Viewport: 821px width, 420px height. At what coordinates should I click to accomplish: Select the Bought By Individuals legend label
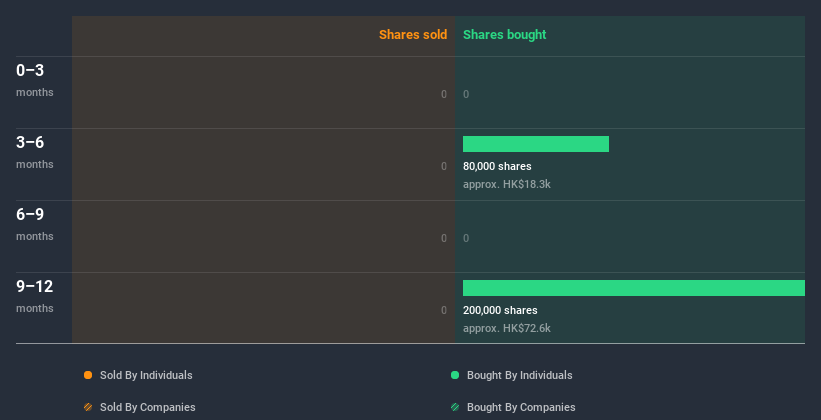coord(519,375)
